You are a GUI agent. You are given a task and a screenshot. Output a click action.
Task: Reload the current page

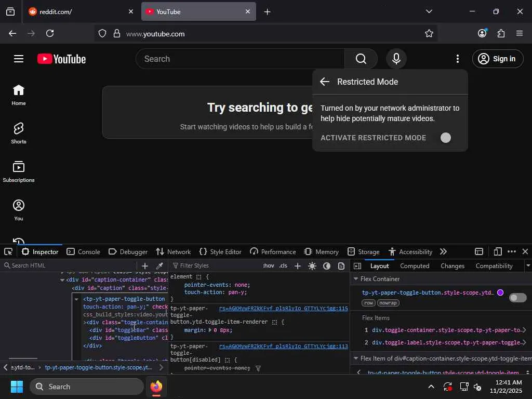(50, 33)
